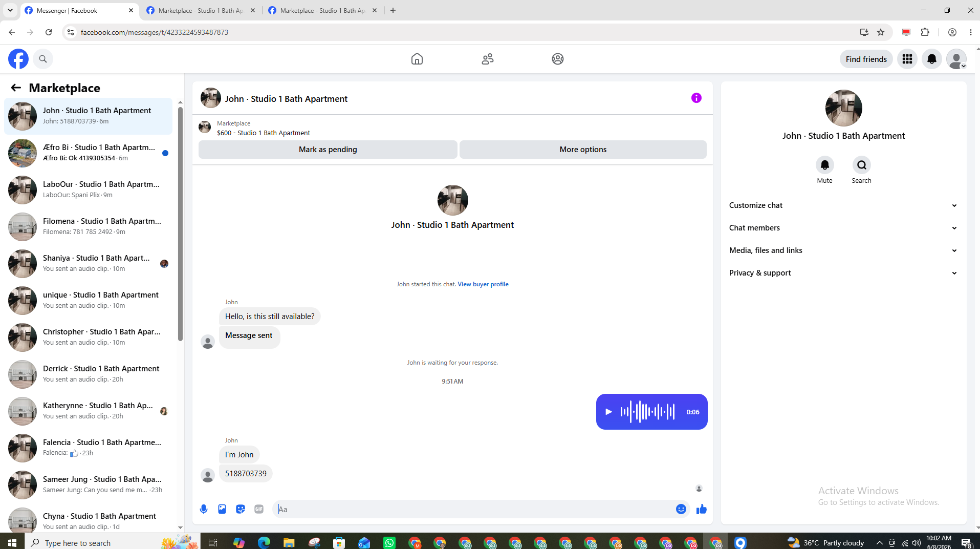
Task: Switch to second Marketplace browser tab
Action: coord(201,10)
